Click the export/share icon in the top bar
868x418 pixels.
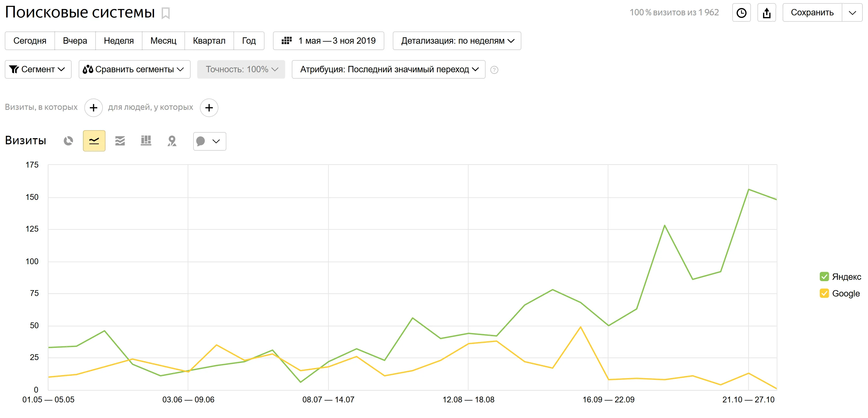pyautogui.click(x=766, y=12)
